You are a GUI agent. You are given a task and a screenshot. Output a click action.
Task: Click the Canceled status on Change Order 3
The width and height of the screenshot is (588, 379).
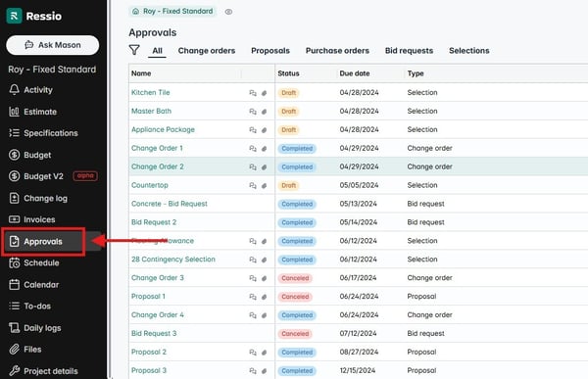tap(295, 278)
